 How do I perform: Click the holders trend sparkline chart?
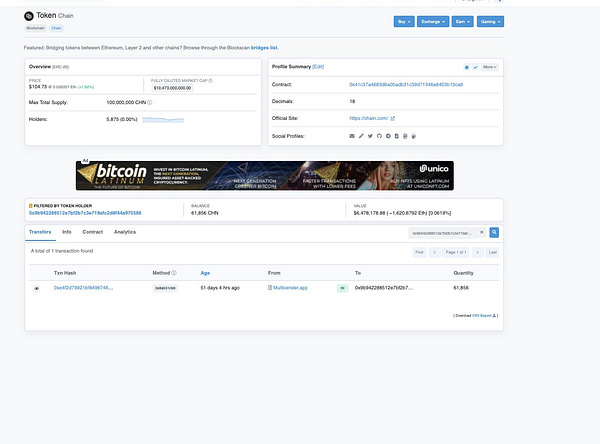click(163, 119)
